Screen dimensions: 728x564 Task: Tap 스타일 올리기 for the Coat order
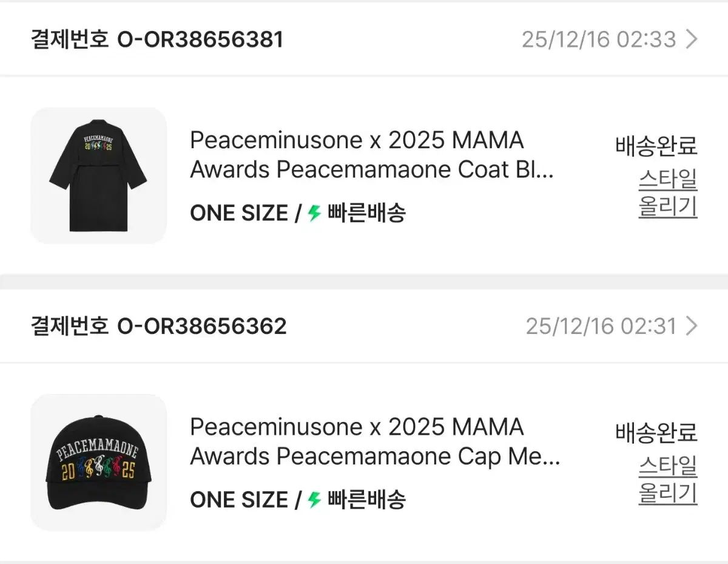pos(668,194)
